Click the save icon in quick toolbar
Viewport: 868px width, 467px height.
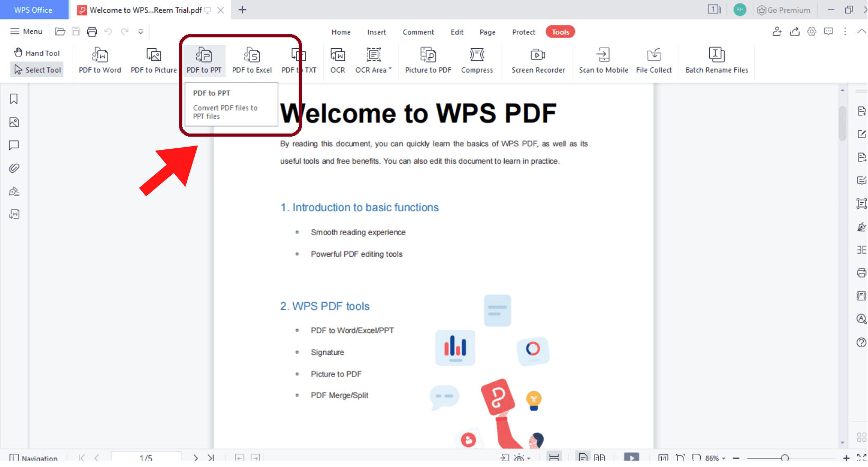76,32
